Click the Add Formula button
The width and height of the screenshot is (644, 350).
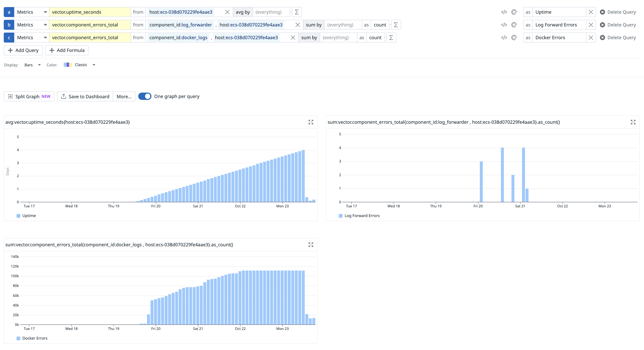tap(67, 50)
